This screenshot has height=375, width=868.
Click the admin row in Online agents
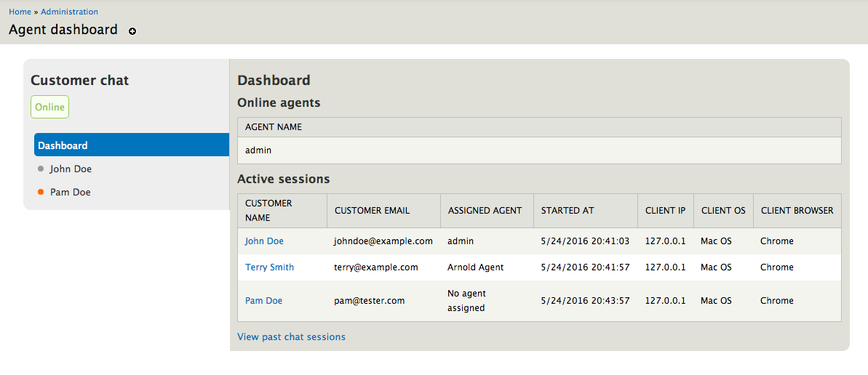tap(539, 150)
